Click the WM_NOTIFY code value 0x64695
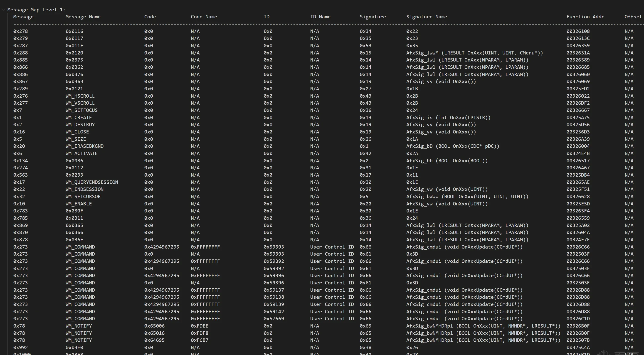 154,340
